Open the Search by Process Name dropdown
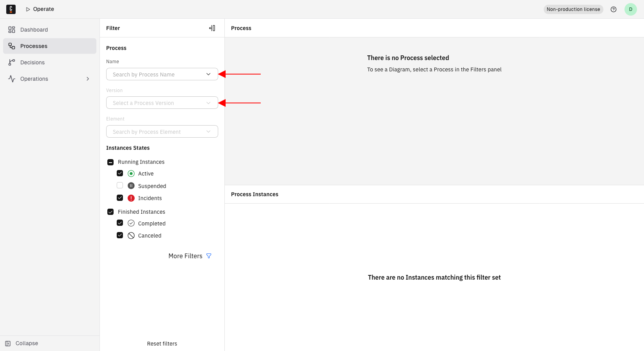This screenshot has width=644, height=351. point(162,74)
